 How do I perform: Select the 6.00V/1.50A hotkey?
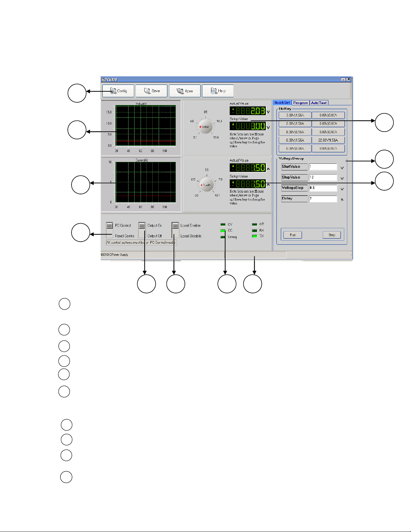[295, 140]
